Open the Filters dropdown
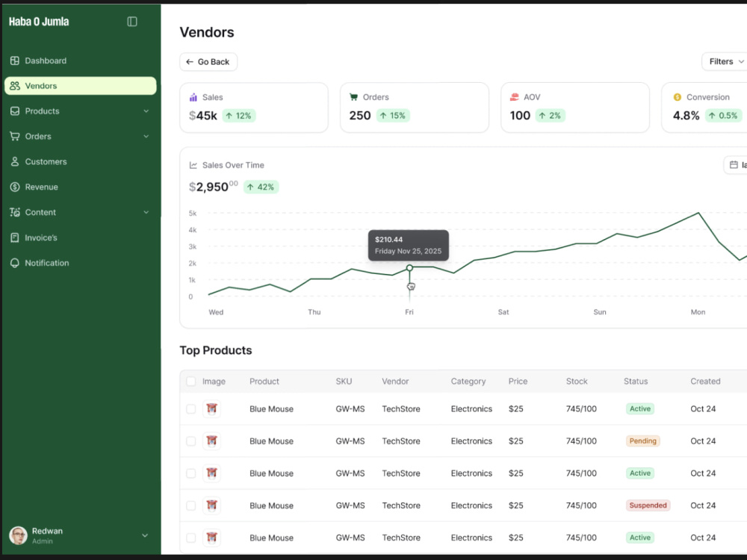 725,61
